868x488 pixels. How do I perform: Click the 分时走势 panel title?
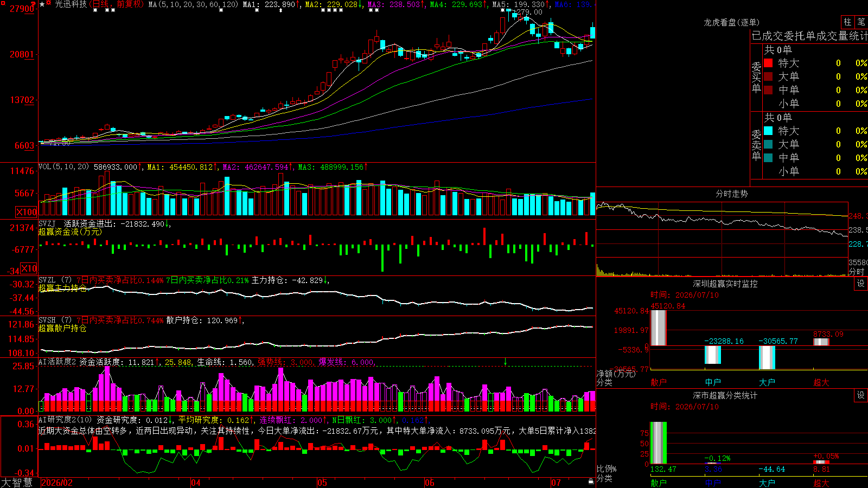(x=731, y=194)
